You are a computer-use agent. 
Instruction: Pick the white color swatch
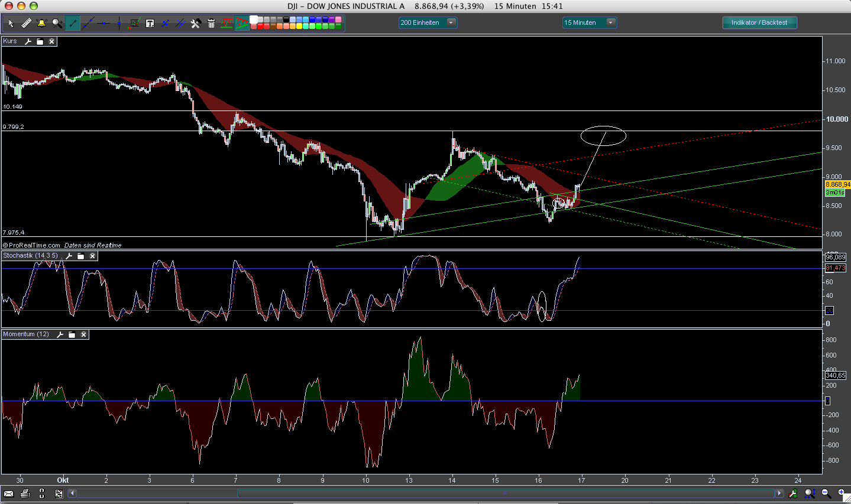[x=254, y=19]
